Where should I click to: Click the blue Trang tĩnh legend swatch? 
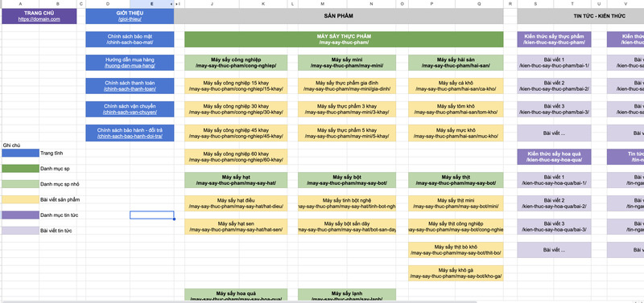pyautogui.click(x=21, y=153)
